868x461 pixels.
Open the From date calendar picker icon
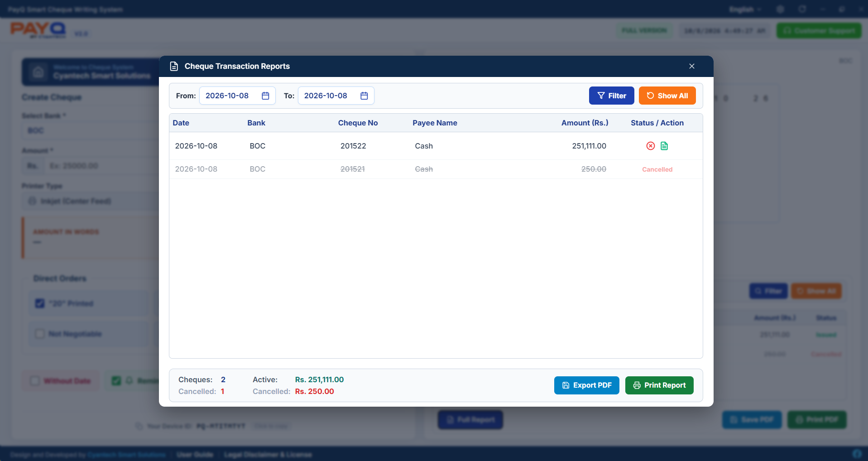[266, 96]
